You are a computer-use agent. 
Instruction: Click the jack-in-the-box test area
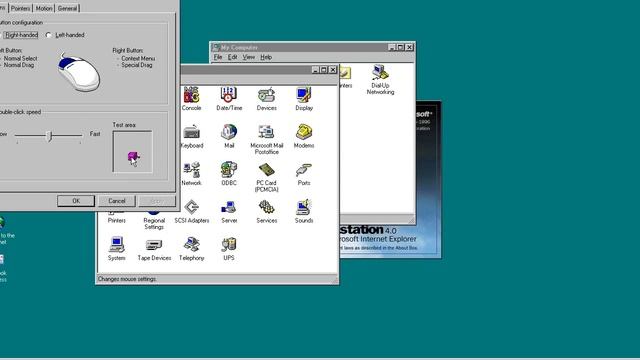[x=133, y=151]
